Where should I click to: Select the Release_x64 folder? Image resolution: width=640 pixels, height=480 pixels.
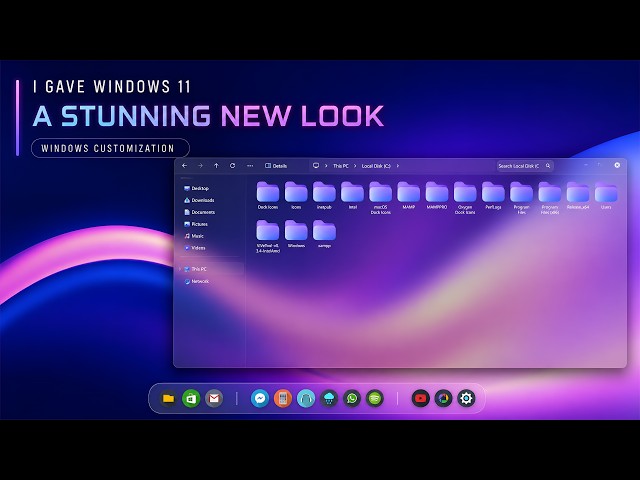[x=578, y=196]
